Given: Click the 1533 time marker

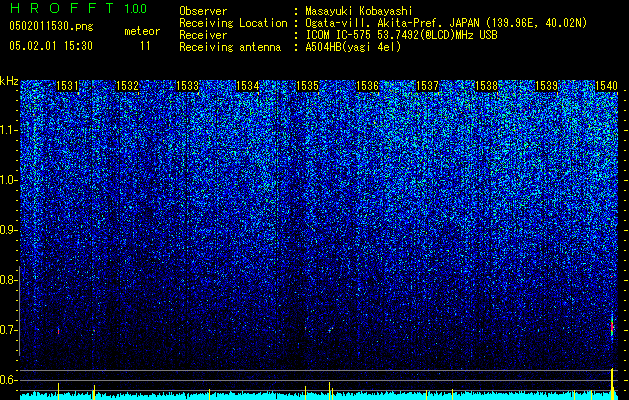Looking at the screenshot, I should coord(187,85).
